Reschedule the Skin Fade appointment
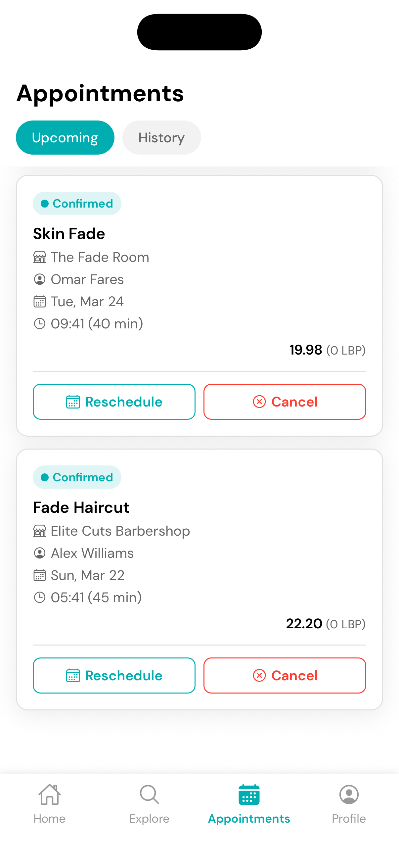Viewport: 399px width, 868px height. [114, 402]
